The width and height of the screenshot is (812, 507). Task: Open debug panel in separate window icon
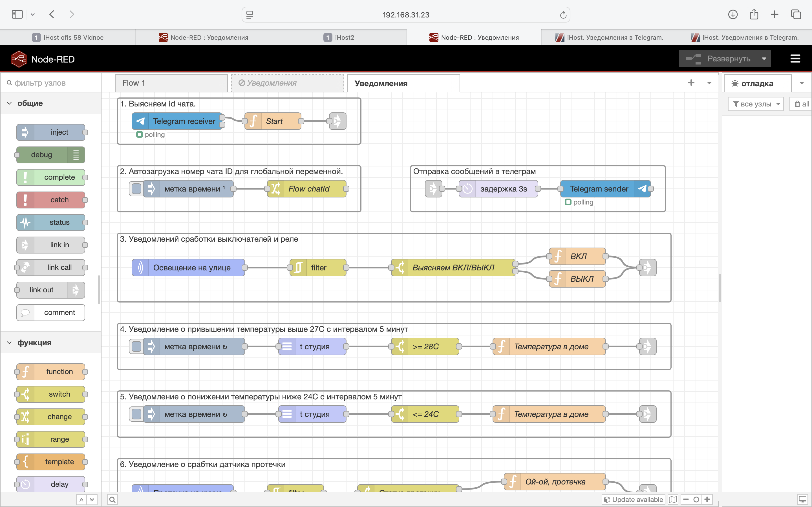803,500
